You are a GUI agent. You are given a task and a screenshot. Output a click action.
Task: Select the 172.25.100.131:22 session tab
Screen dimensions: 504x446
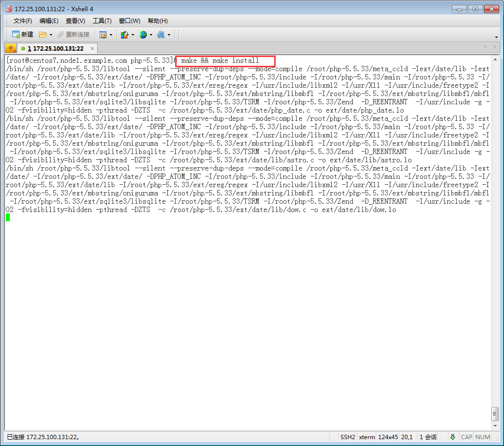coord(55,49)
